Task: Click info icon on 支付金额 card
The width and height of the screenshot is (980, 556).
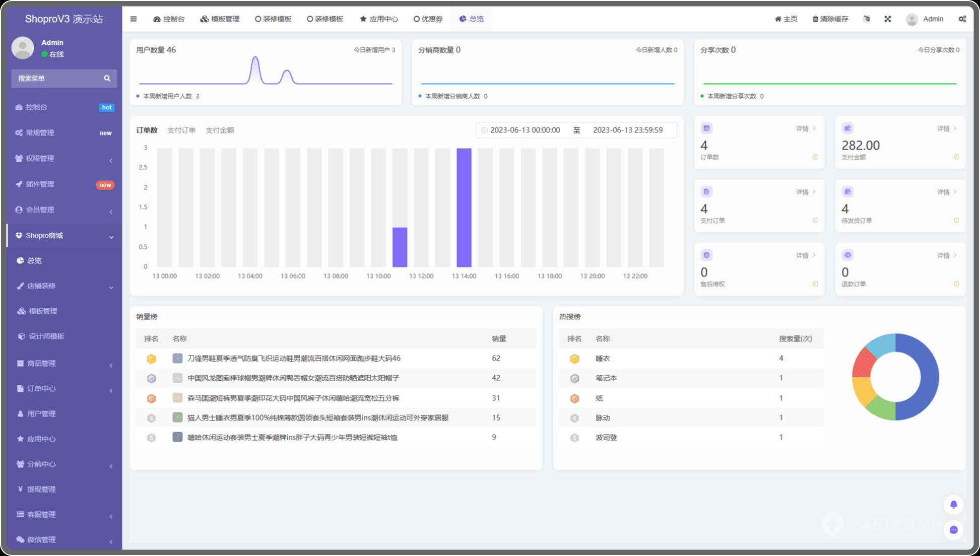Action: click(x=956, y=157)
